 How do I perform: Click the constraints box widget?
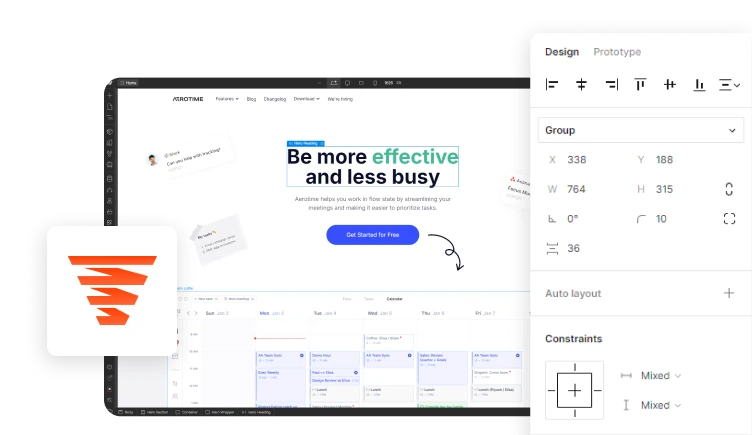[x=574, y=390]
